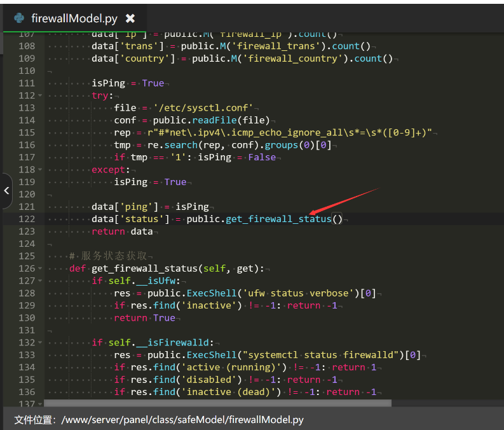Click '/etc/sysctl.conf' string on line 113

point(203,107)
